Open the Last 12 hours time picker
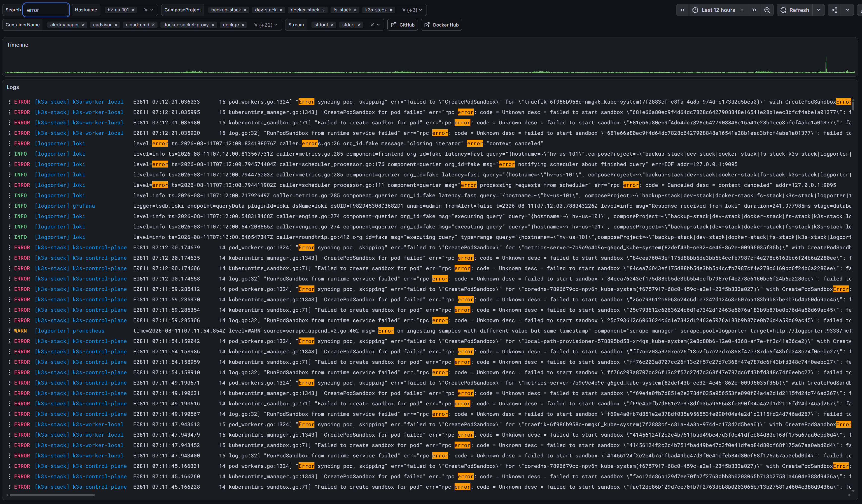This screenshot has height=504, width=862. tap(718, 10)
